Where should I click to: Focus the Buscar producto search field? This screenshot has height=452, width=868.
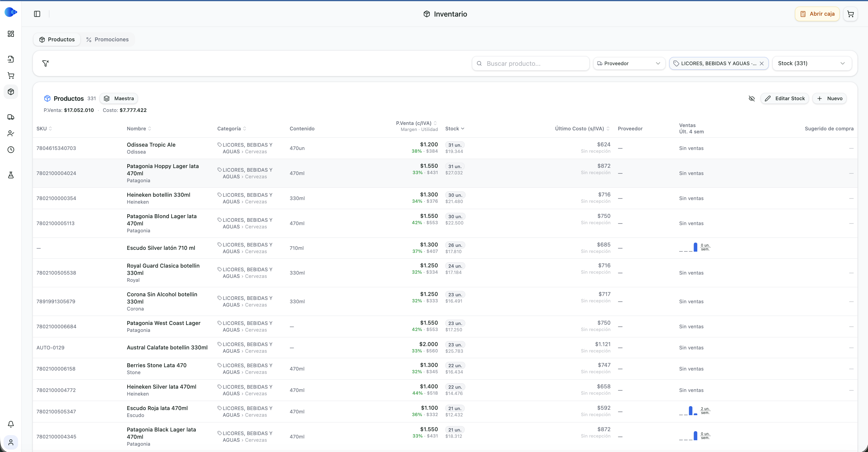531,63
